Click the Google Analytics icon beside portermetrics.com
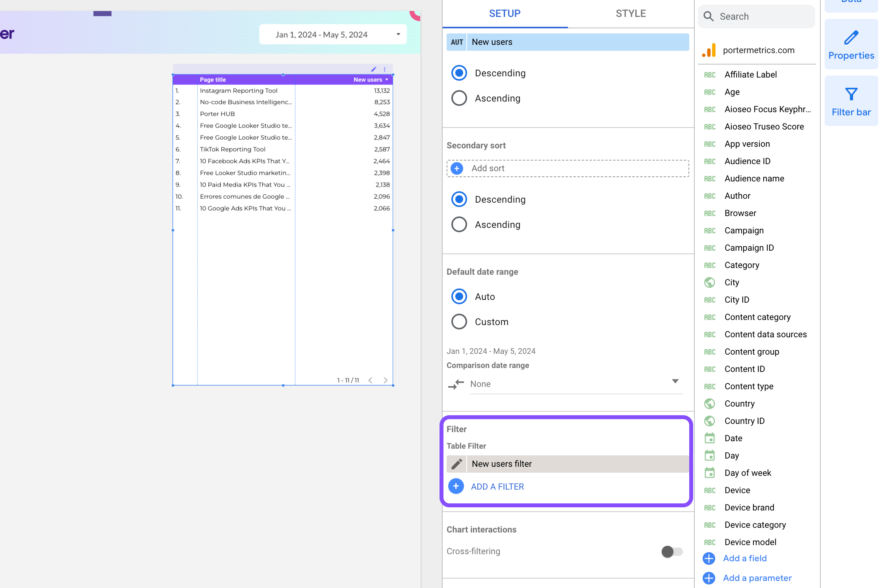 709,50
